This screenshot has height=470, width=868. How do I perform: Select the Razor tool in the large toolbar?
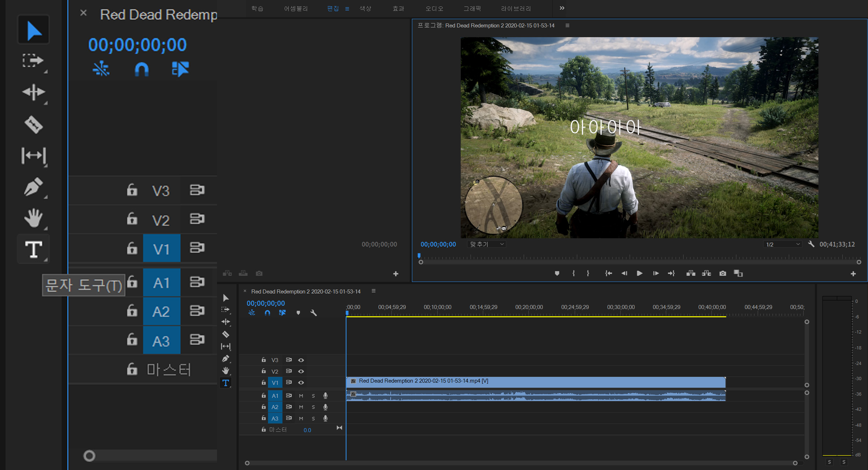34,125
